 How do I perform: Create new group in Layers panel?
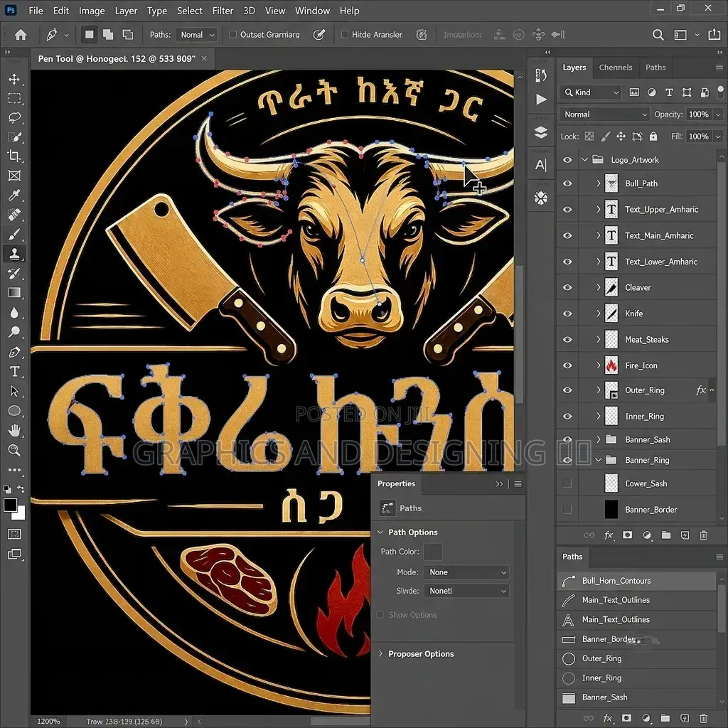click(665, 535)
